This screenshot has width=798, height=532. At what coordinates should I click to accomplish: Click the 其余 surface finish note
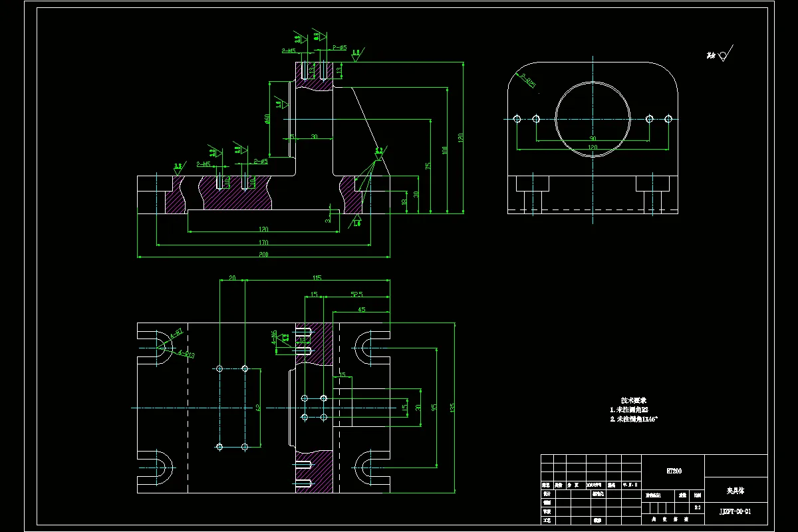[x=712, y=56]
